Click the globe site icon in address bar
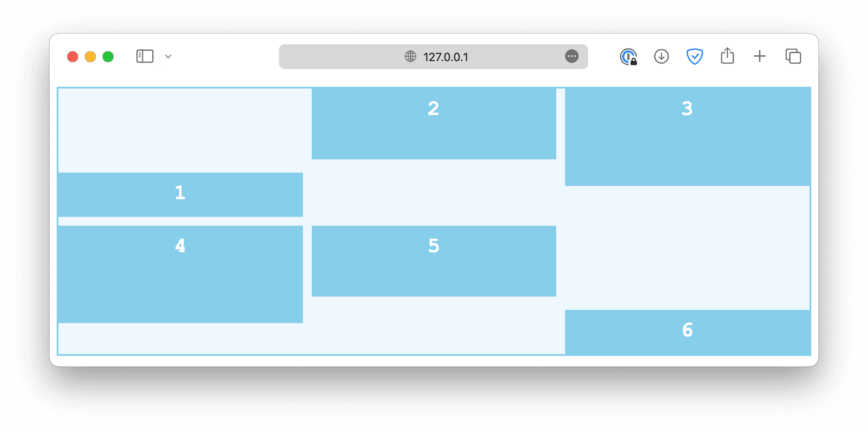Viewport: 868px width, 432px height. pos(411,57)
